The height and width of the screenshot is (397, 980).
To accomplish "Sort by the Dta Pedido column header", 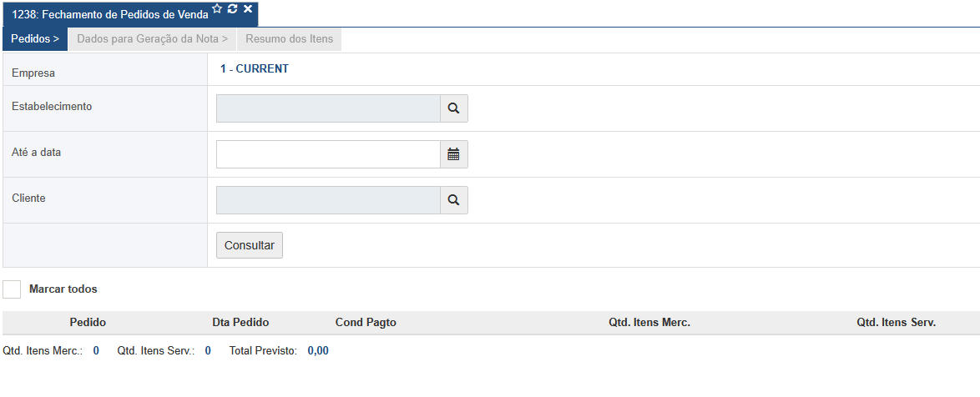I will click(240, 323).
